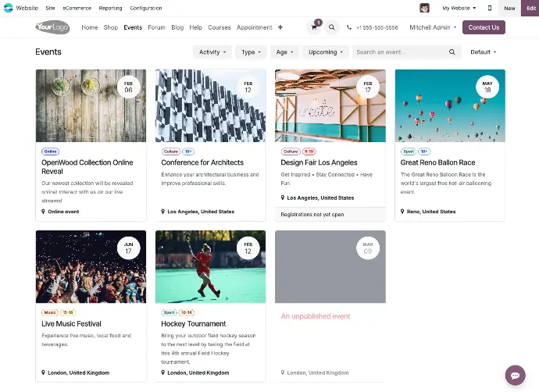Expand the Type filter dropdown
Image resolution: width=539 pixels, height=392 pixels.
click(251, 52)
